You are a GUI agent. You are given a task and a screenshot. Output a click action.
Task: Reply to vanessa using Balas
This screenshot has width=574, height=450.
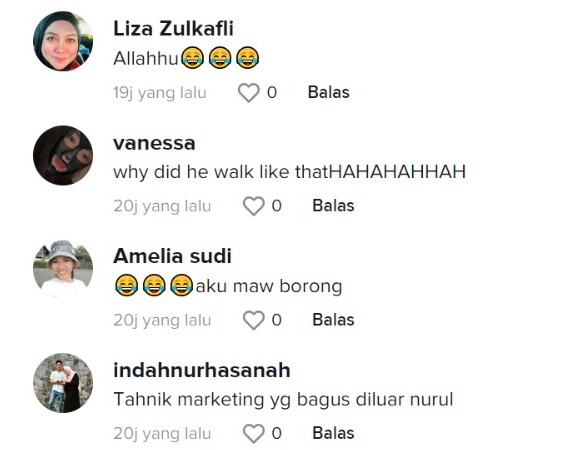(x=333, y=206)
